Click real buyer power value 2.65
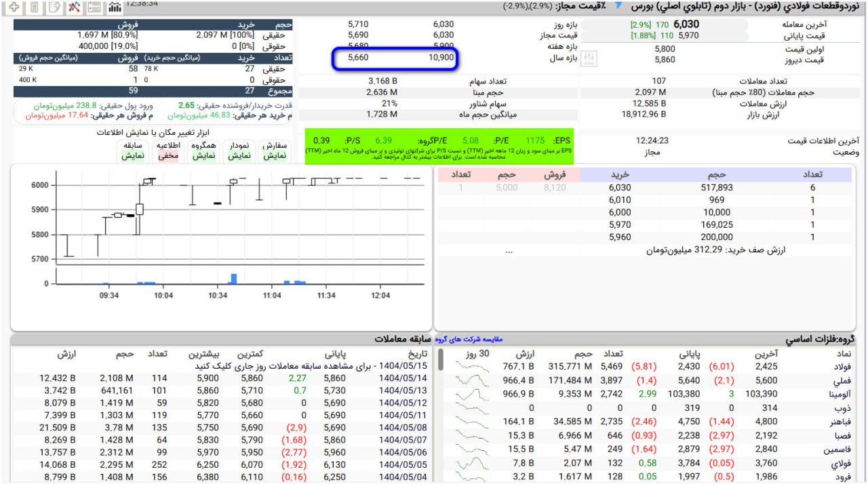868x484 pixels. click(186, 105)
